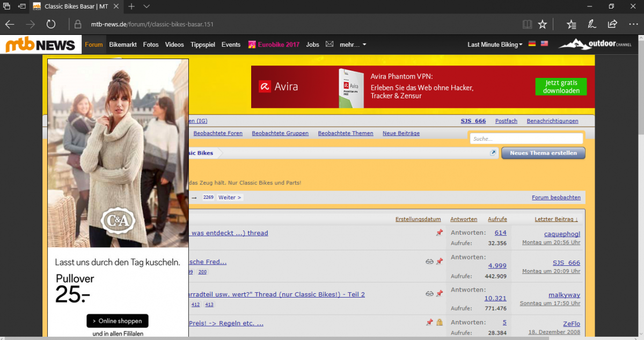Screen dimensions: 644x340
Task: Select Fotos in the site navigation bar
Action: (x=151, y=45)
